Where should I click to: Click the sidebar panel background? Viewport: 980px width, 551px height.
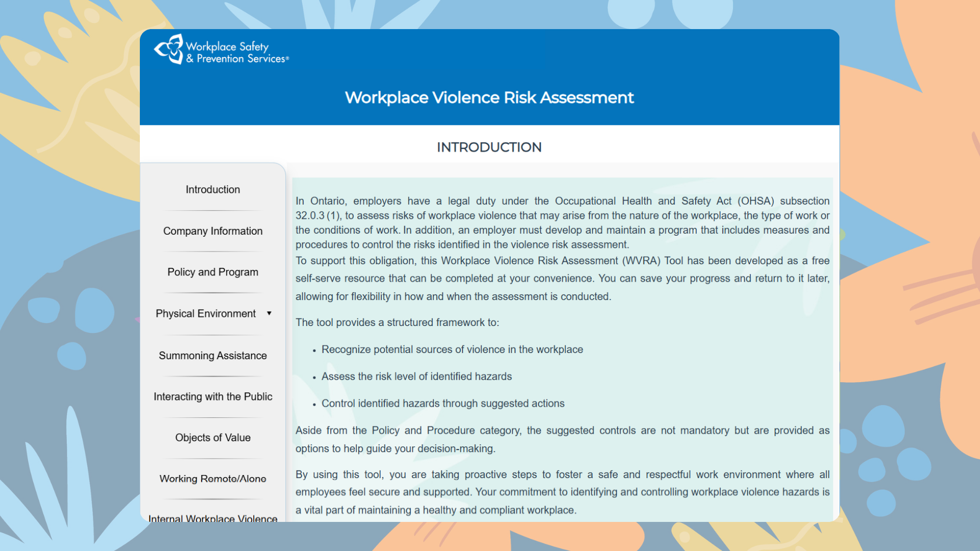point(212,173)
